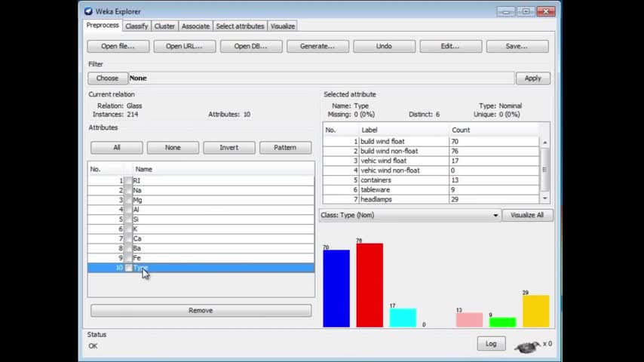Select the 'vehic wind float' label row
This screenshot has width=644, height=362.
(x=431, y=161)
